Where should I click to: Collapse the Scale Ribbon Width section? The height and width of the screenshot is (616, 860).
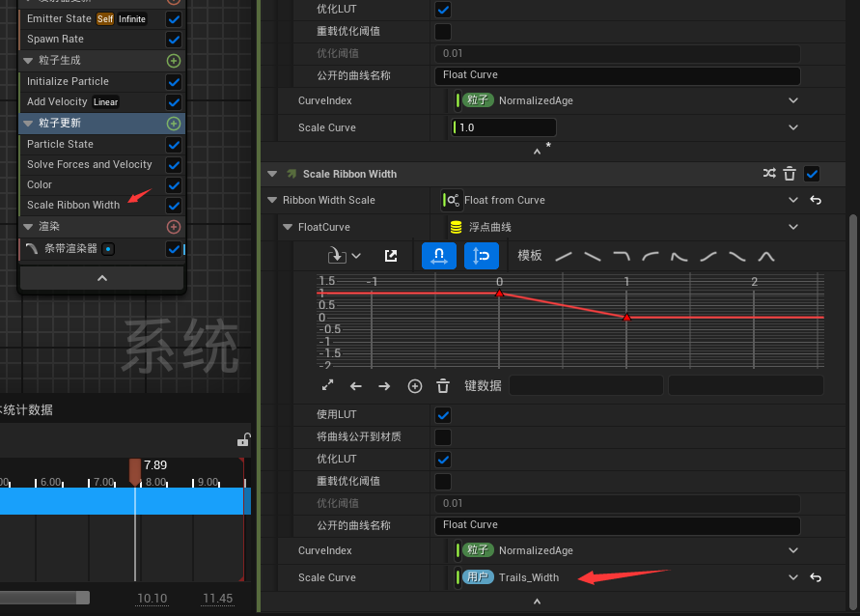272,174
